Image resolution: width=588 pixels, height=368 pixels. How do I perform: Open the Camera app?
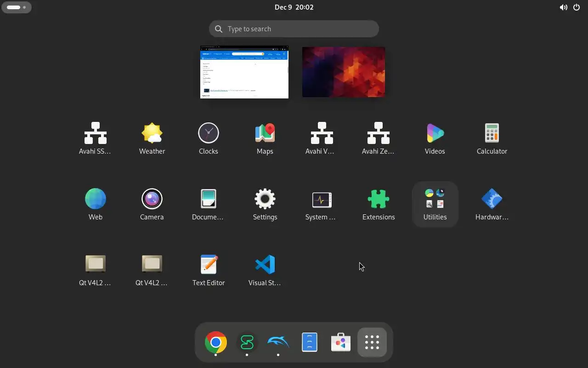pos(152,204)
